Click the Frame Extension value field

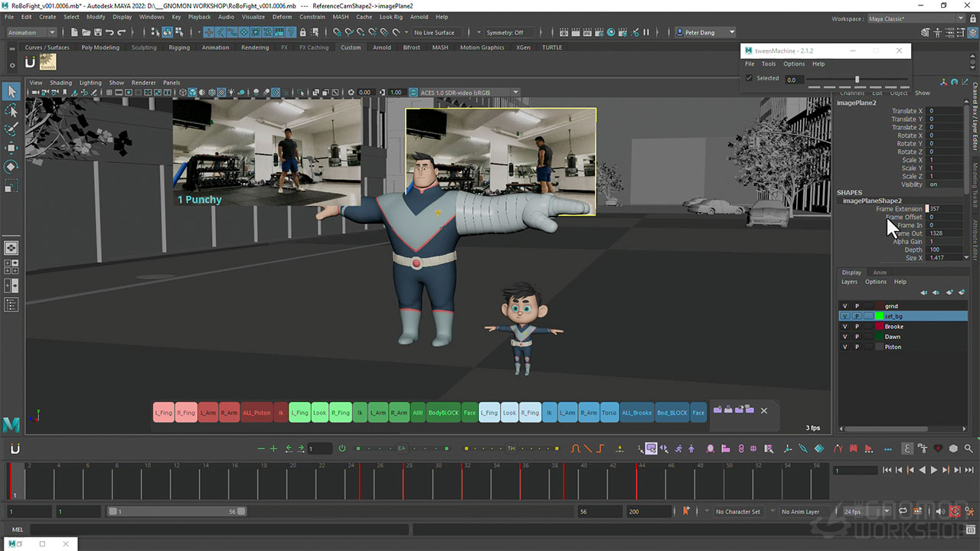[945, 209]
